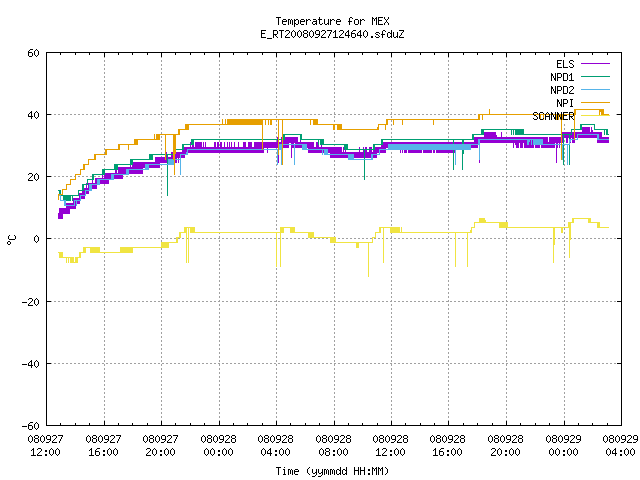Click the SCANNER legend label
Viewport: 640px width, 480px height.
(x=553, y=116)
